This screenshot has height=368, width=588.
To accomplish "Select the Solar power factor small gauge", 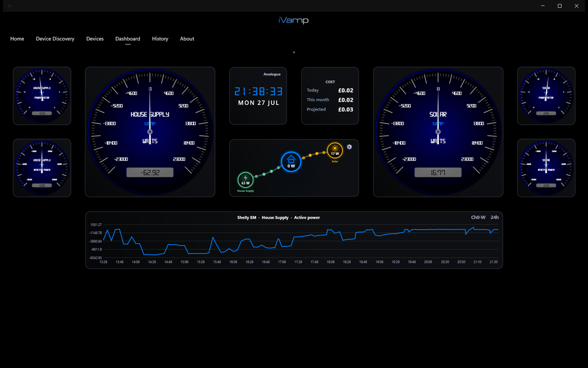I will [x=546, y=96].
